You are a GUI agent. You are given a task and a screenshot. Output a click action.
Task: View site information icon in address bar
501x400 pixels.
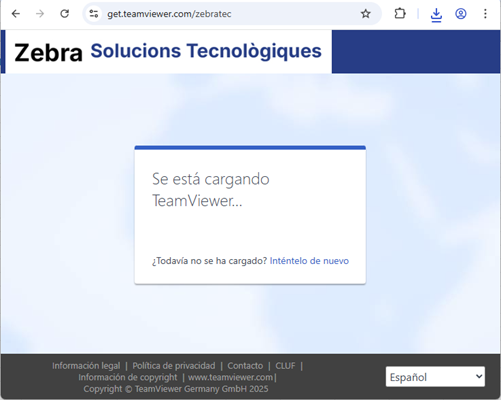tap(94, 14)
